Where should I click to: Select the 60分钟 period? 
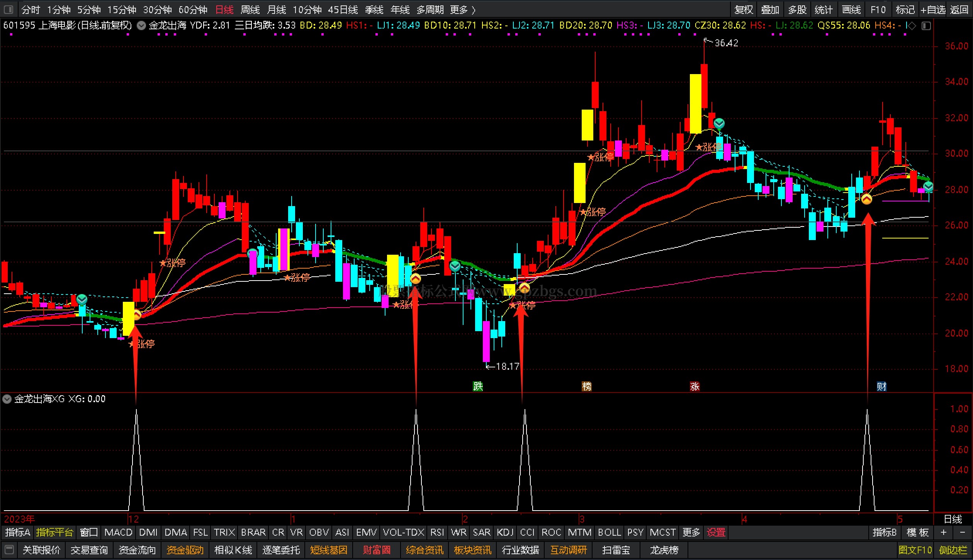pyautogui.click(x=193, y=9)
